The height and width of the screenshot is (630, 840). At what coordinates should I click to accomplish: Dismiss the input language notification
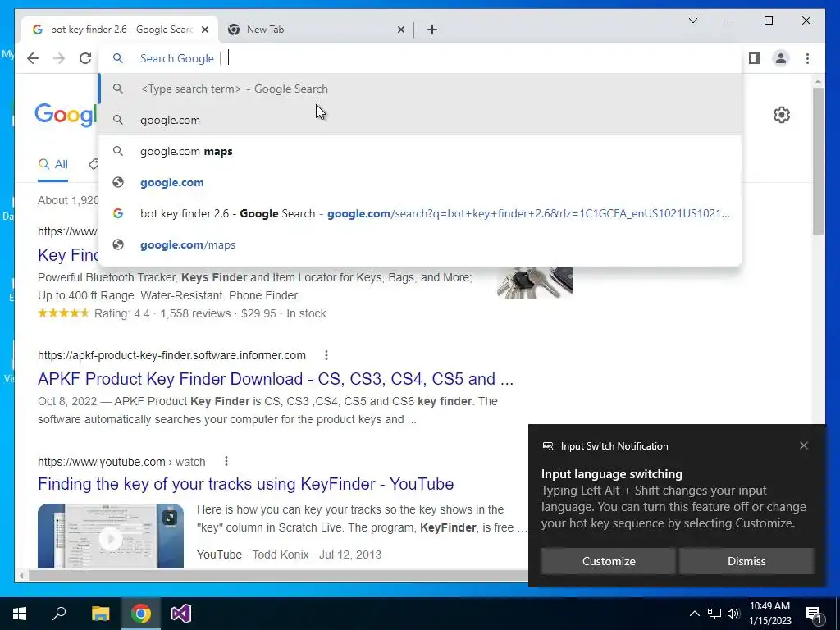point(746,561)
